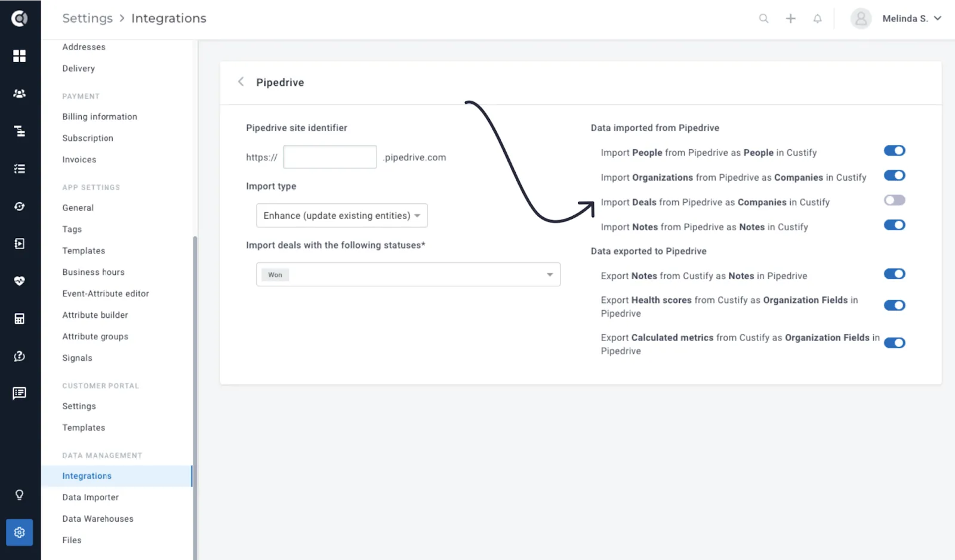Click the plus add icon in header
This screenshot has height=560, width=955.
pos(791,18)
